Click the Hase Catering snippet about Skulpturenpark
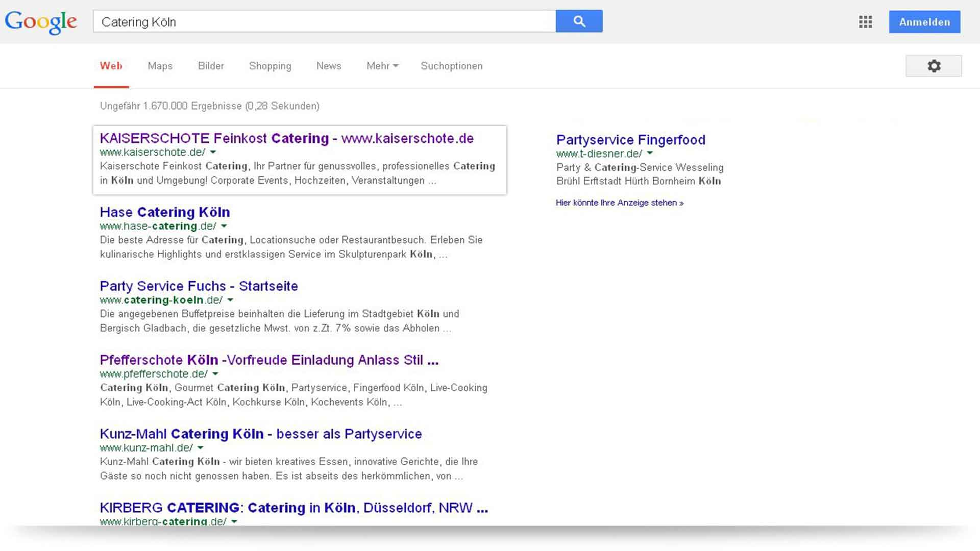The height and width of the screenshot is (551, 980). click(291, 247)
